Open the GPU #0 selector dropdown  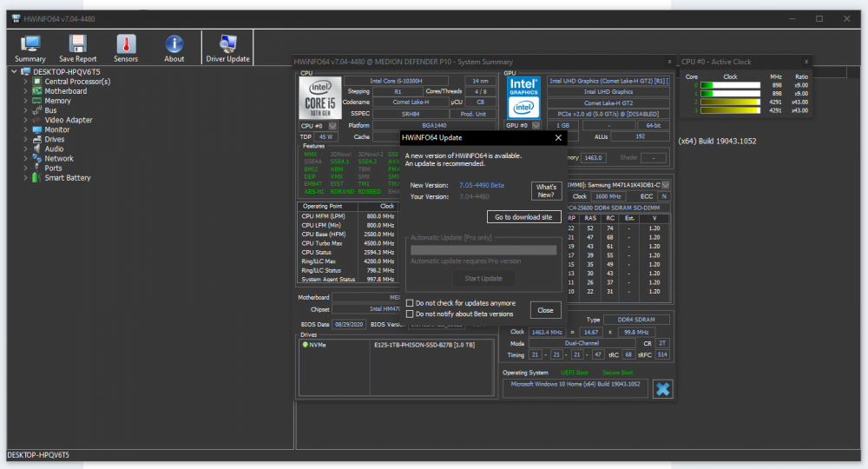[x=536, y=126]
